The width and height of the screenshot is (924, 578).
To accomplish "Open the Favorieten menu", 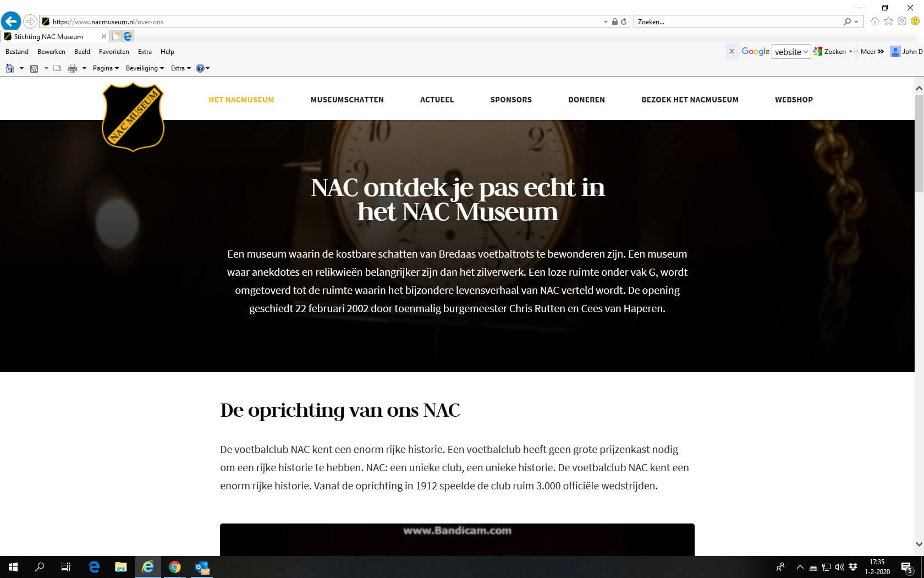I will [x=114, y=52].
